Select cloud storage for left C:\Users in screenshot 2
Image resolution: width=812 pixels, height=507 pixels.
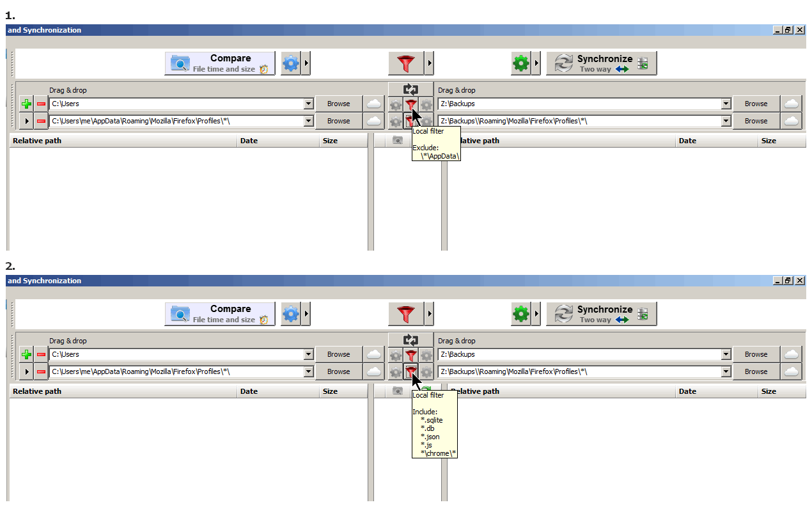coord(374,354)
